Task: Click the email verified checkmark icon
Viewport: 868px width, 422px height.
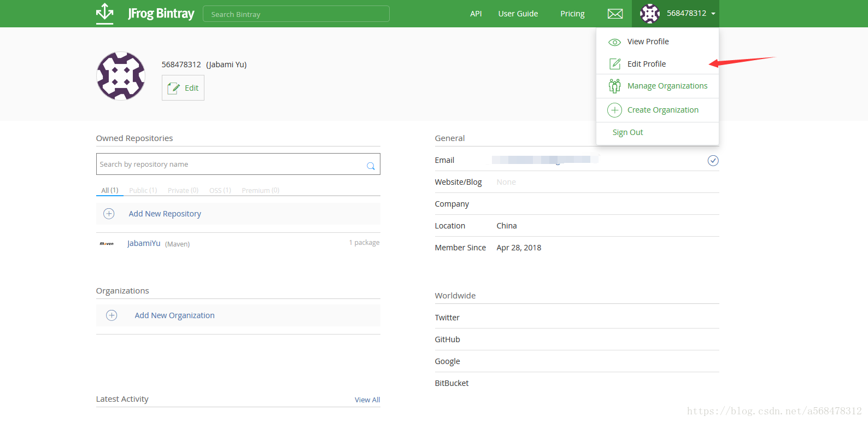Action: pyautogui.click(x=713, y=160)
